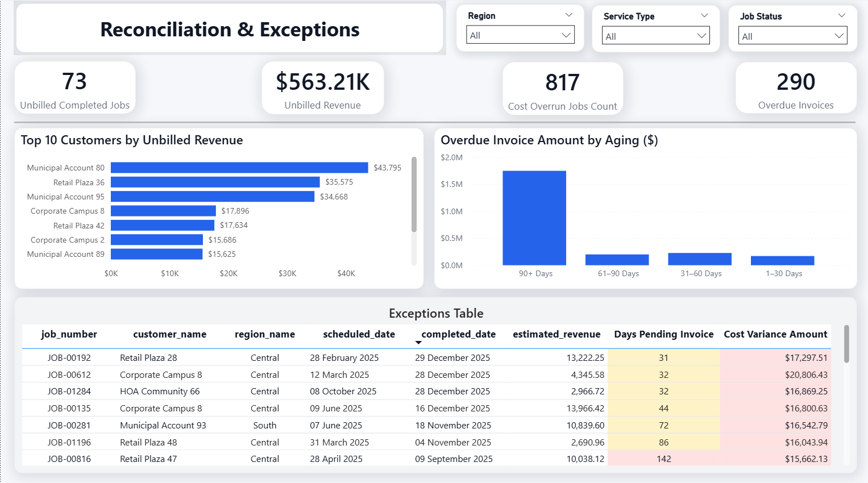Select the 1–30 Days bar
The width and height of the screenshot is (868, 483).
[x=782, y=261]
